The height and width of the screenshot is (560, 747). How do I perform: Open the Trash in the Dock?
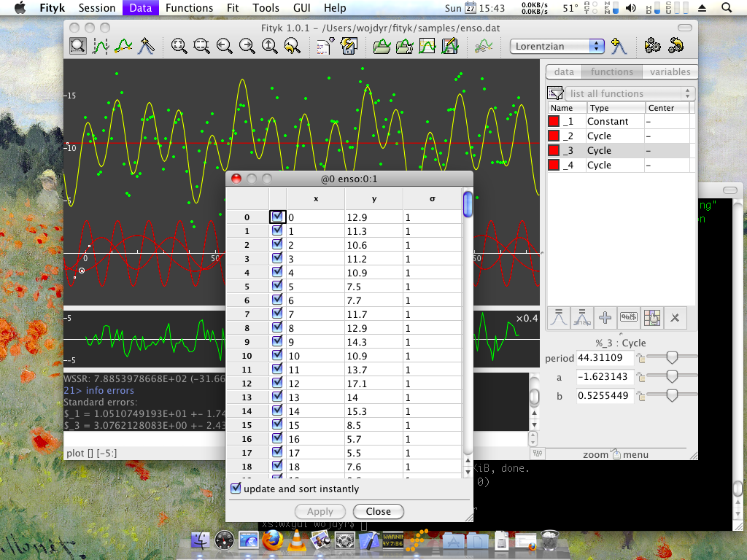[550, 540]
